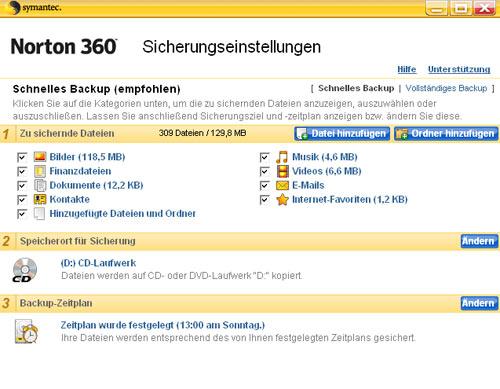This screenshot has height=389, width=500.
Task: Click the Bilder pictures category icon
Action: 40,157
